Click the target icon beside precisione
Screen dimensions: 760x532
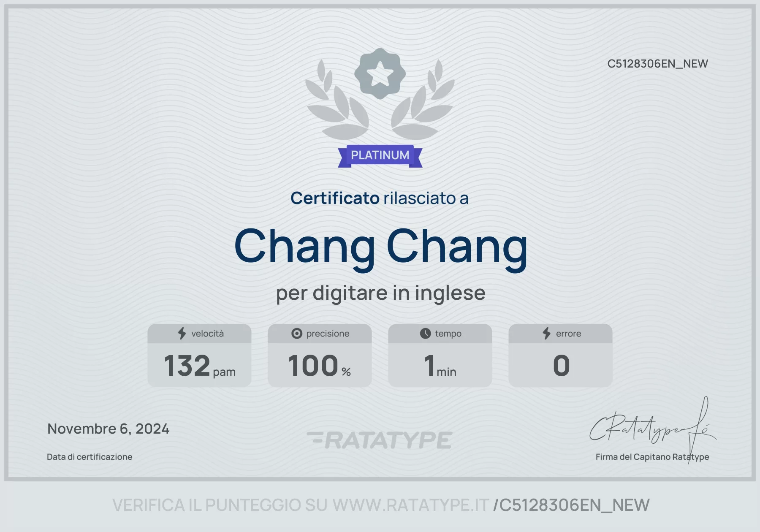297,334
